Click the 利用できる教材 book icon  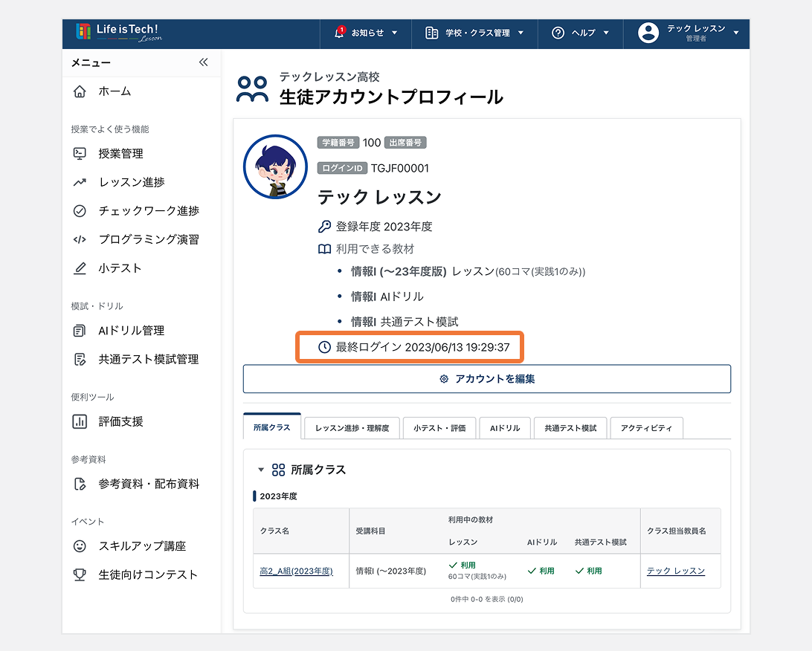(324, 250)
